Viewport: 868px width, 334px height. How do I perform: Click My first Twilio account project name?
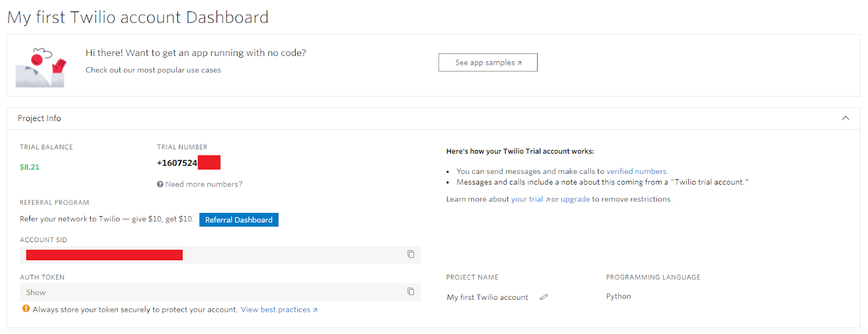(487, 297)
